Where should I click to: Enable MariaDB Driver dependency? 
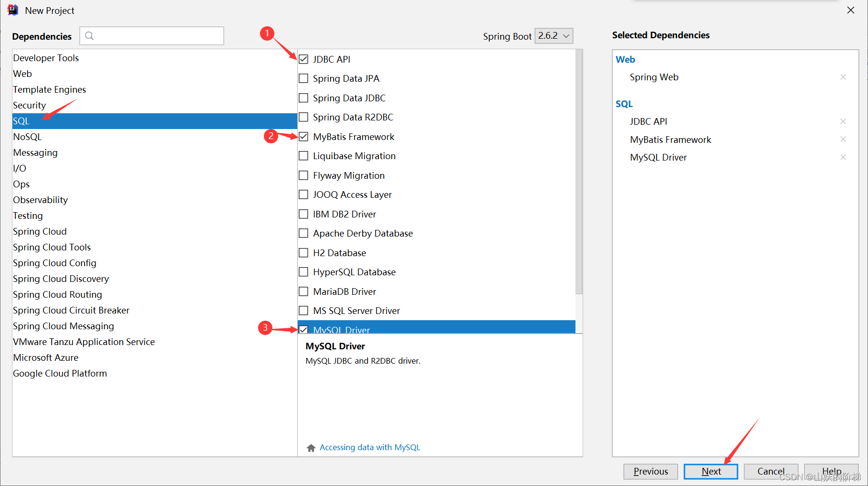coord(304,292)
